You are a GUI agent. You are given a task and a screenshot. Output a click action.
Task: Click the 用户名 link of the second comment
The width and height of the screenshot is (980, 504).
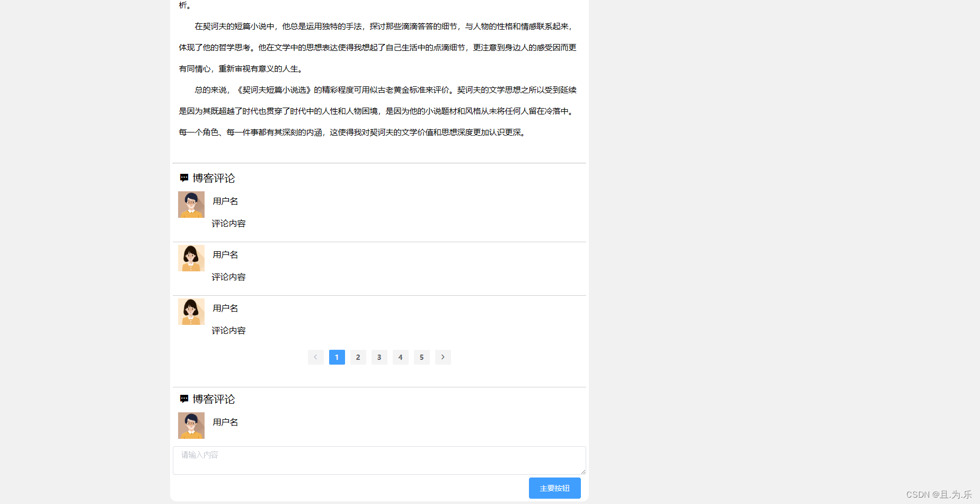(x=225, y=254)
